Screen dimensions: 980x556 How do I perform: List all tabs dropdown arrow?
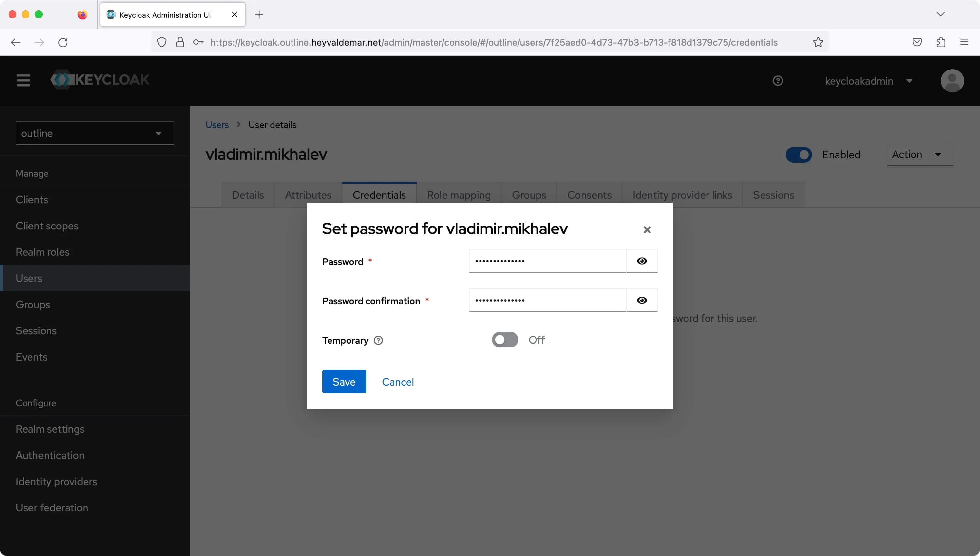[x=940, y=14]
